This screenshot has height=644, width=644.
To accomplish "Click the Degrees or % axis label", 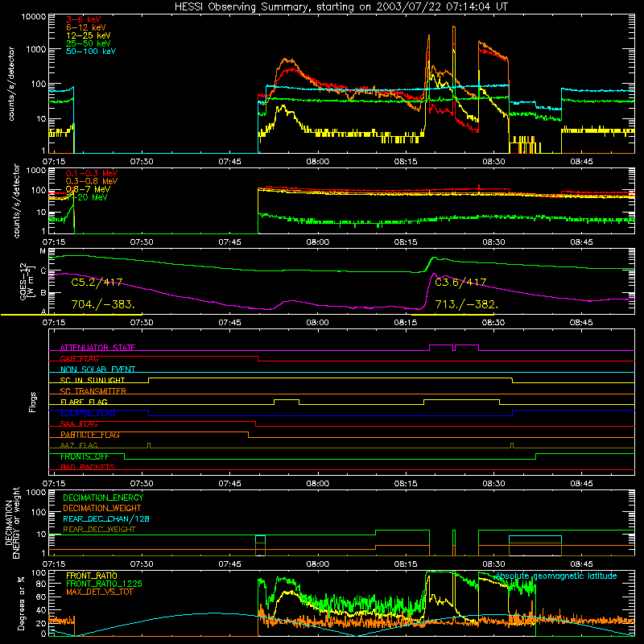I will click(21, 603).
